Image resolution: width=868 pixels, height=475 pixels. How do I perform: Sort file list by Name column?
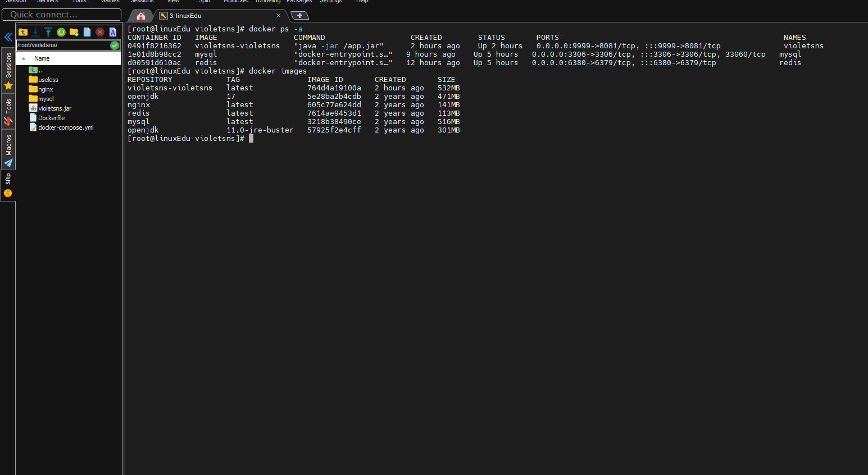(42, 58)
